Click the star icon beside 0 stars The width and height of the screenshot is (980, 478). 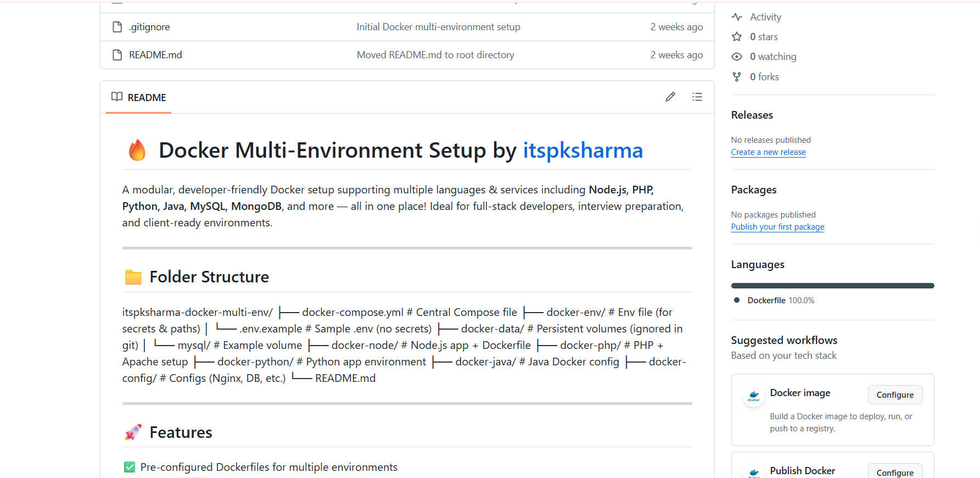[736, 36]
